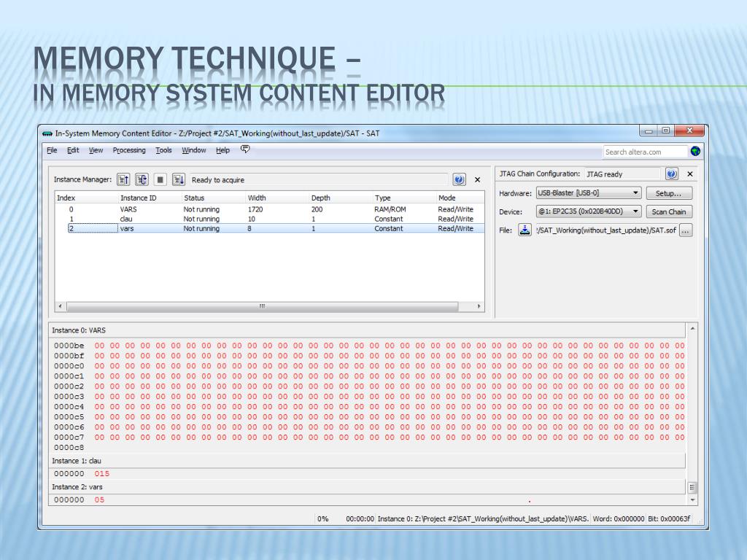This screenshot has height=560, width=747.
Task: Click the Instance ID column header
Action: pyautogui.click(x=150, y=198)
